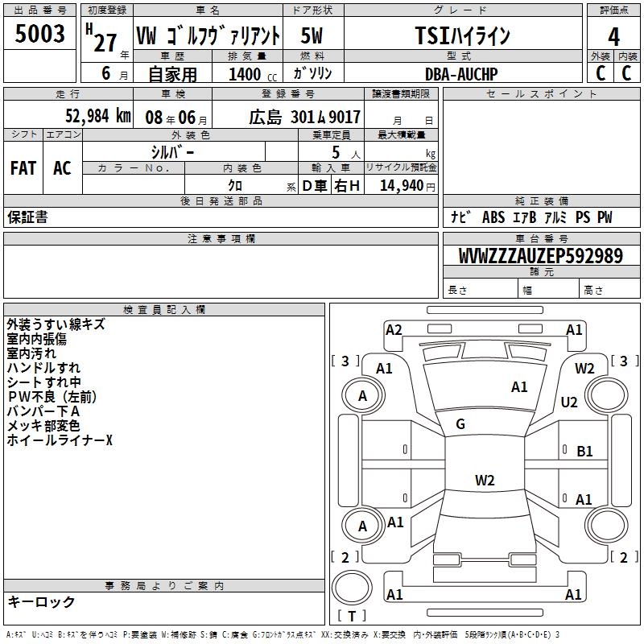Select the note 室内汚れ

[31, 353]
